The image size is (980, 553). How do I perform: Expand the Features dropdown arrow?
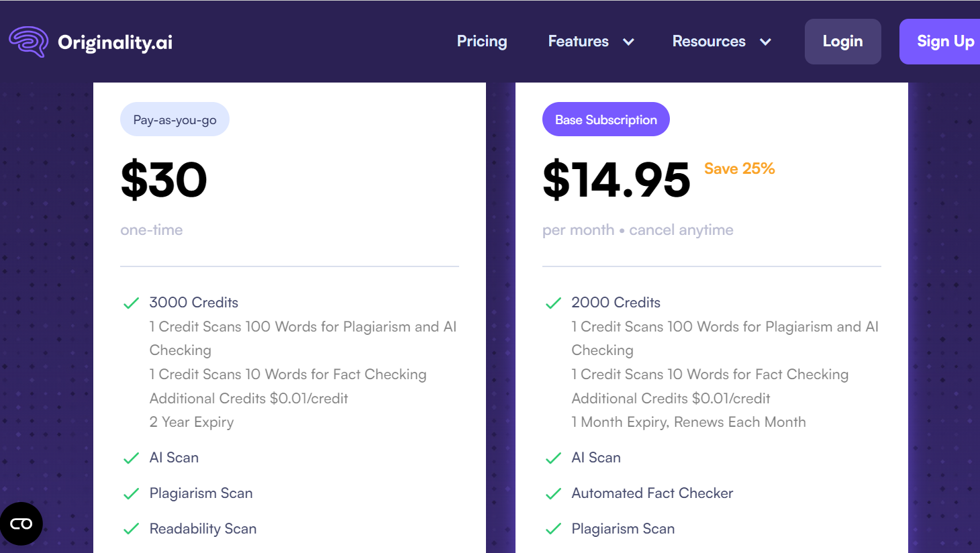coord(628,42)
